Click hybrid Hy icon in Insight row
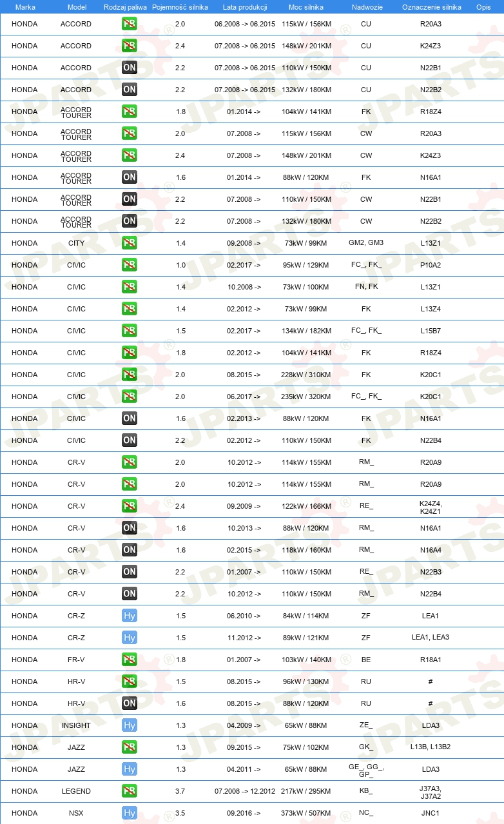504x824 pixels. click(x=130, y=725)
